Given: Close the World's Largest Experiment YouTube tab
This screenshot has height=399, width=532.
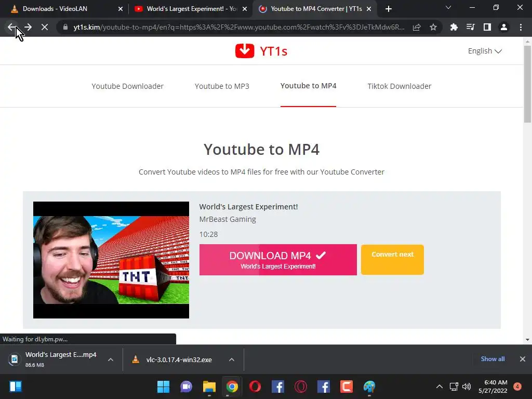Looking at the screenshot, I should click(245, 9).
